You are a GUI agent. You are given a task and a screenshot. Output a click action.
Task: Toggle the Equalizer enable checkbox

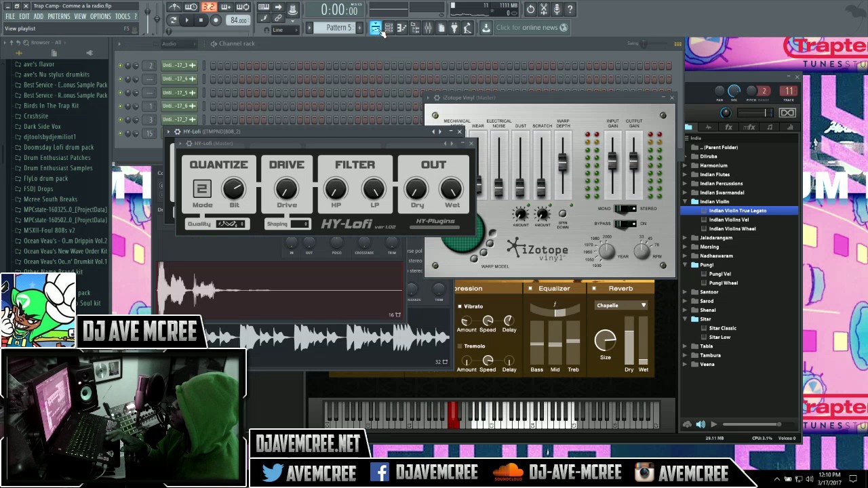[530, 288]
